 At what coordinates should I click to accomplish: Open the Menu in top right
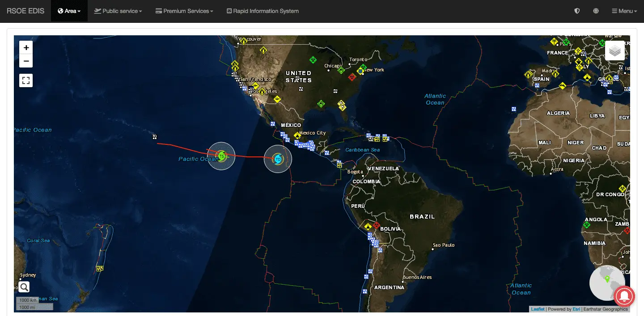[x=624, y=11]
